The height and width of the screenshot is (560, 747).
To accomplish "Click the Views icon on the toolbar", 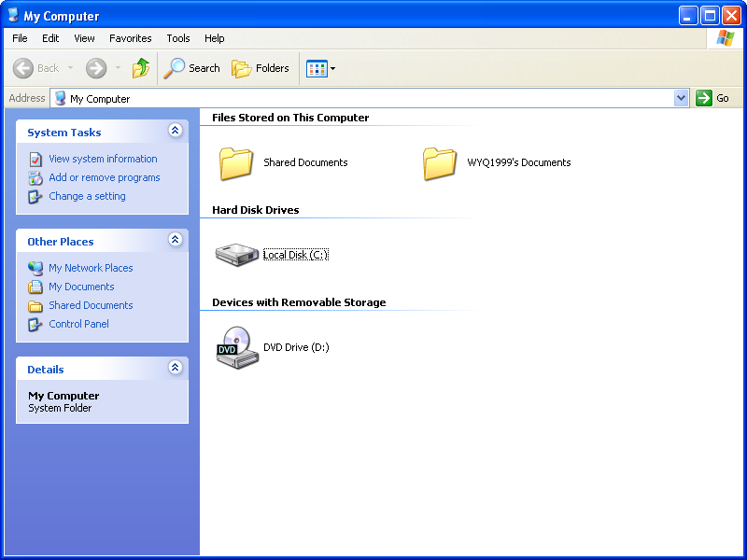I will coord(317,68).
